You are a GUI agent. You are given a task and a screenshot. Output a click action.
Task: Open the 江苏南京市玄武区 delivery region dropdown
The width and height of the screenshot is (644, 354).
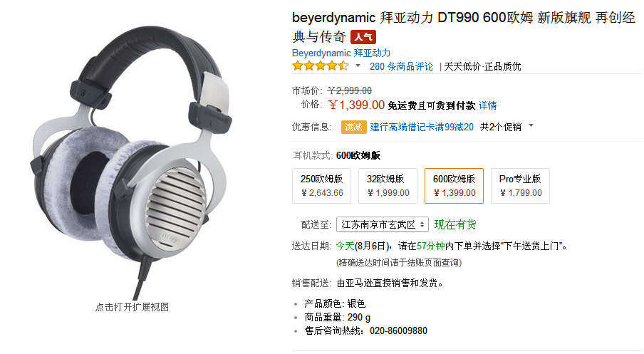point(383,224)
